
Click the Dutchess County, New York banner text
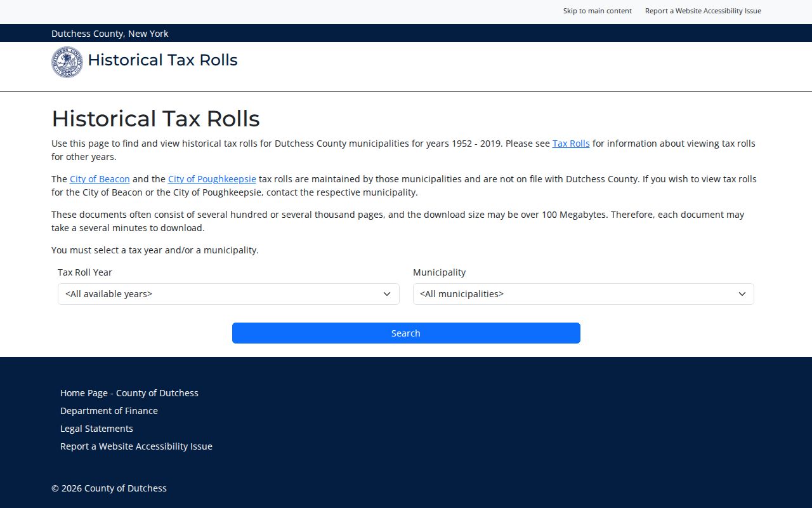[110, 34]
